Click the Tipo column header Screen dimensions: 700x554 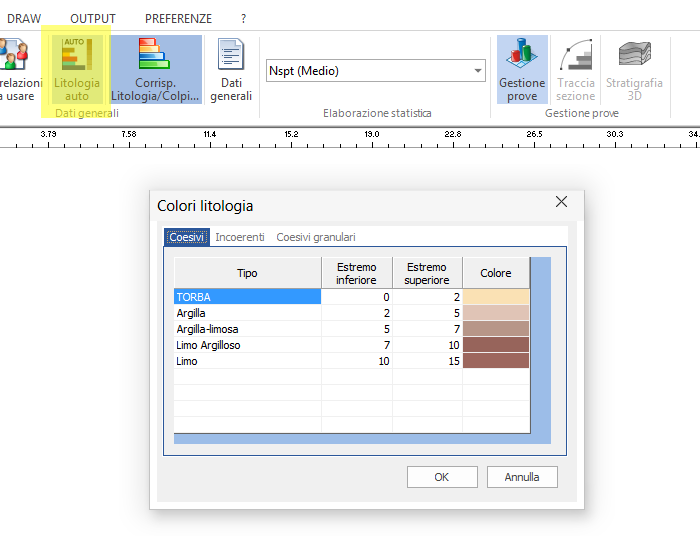[x=247, y=273]
